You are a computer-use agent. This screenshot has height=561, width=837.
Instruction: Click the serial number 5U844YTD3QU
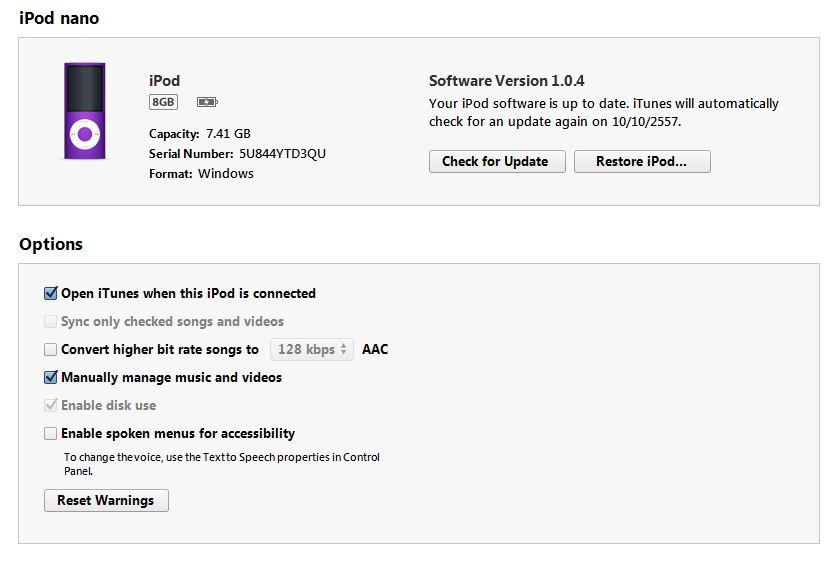tap(282, 154)
